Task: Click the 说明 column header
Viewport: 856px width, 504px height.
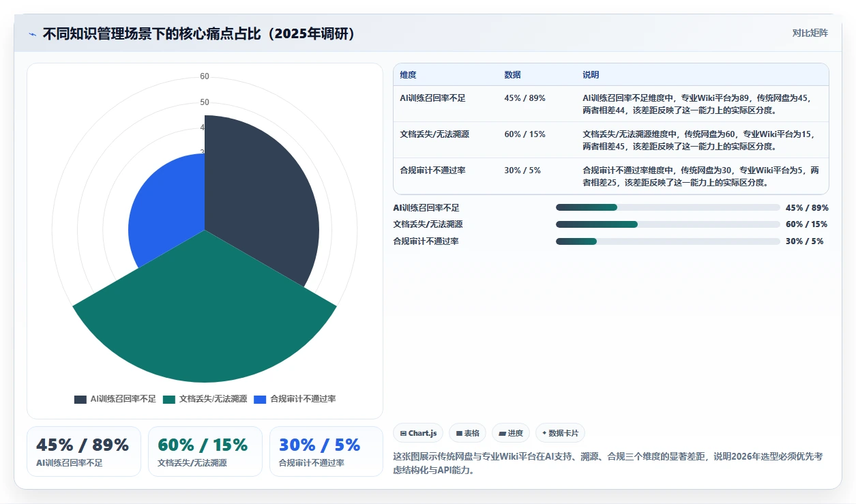Action: coord(591,74)
